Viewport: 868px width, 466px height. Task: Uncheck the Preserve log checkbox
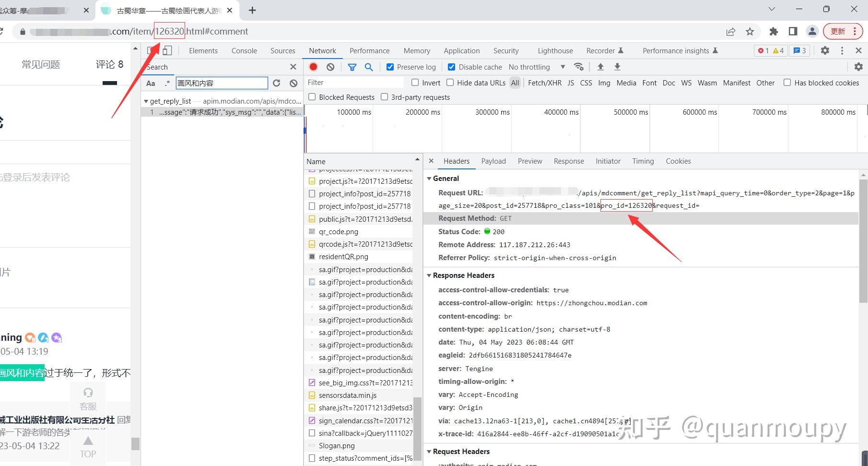click(390, 67)
